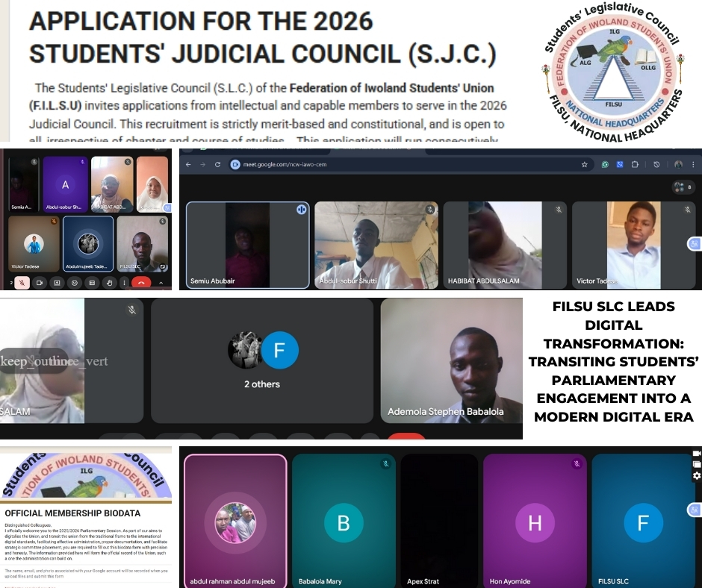
Task: Select the Ademola Stephen Babalola video tile
Action: coord(451,360)
